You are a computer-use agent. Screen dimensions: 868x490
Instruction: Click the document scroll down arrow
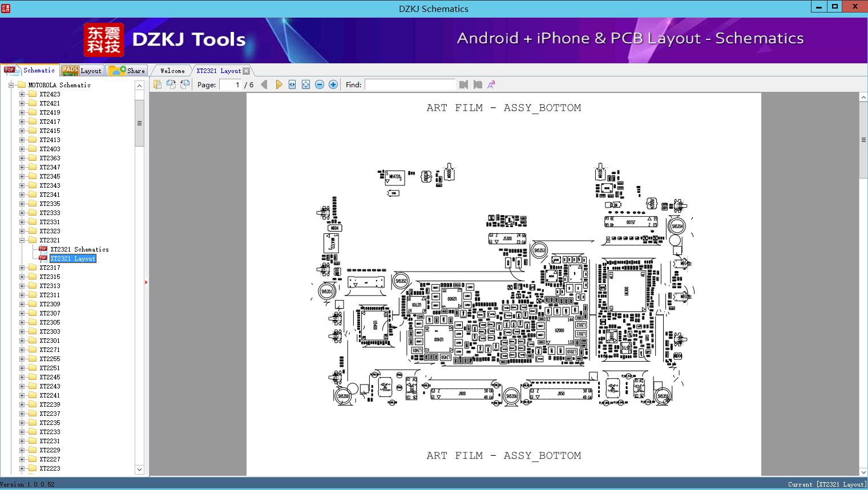pyautogui.click(x=863, y=471)
